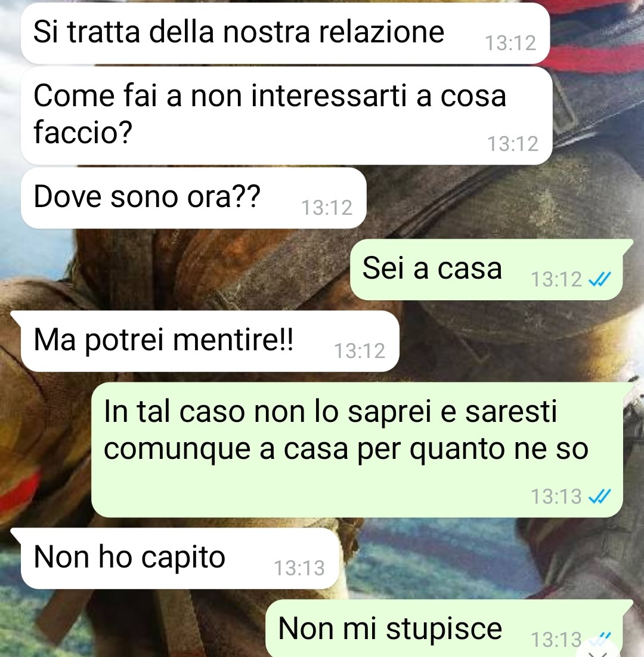Select the 'Non mi stupisce' sent message
Screen dimensions: 644x657
[449, 628]
